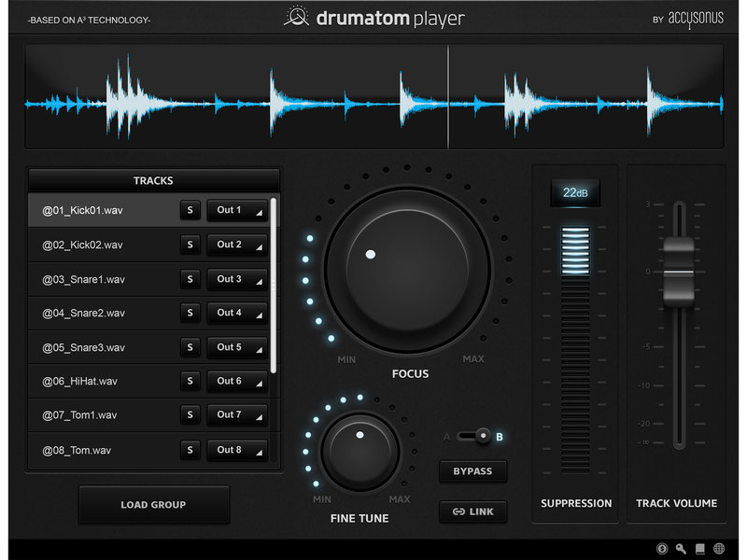Open output dropdown for 04_Snare2.wav
The image size is (747, 560).
click(x=236, y=313)
